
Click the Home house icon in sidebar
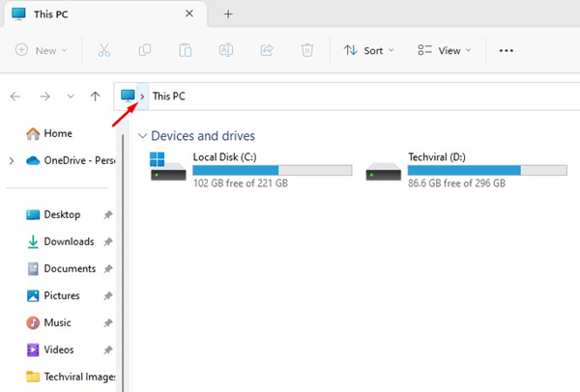tap(33, 134)
